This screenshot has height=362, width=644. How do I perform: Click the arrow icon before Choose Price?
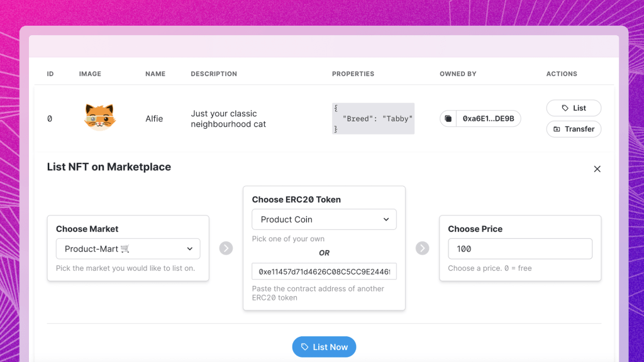coord(422,249)
